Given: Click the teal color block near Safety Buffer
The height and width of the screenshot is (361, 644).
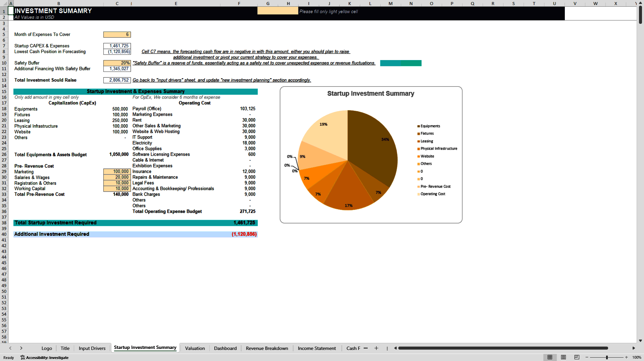Looking at the screenshot, I should click(401, 63).
